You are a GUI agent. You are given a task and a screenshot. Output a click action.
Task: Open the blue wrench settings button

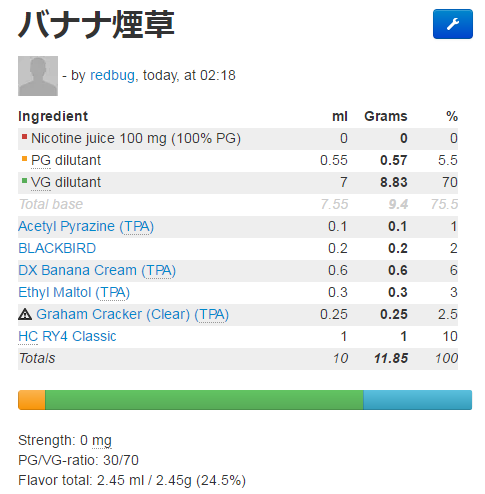click(453, 24)
